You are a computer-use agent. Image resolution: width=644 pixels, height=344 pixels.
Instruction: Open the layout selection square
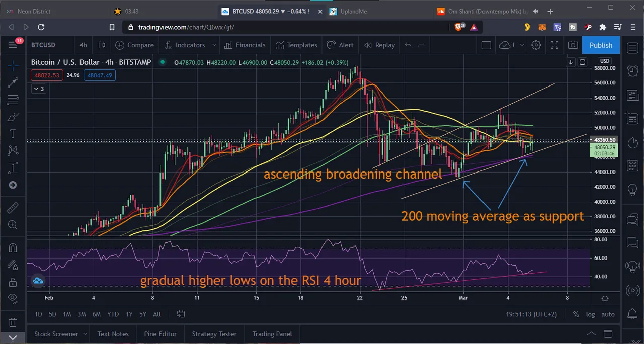486,45
